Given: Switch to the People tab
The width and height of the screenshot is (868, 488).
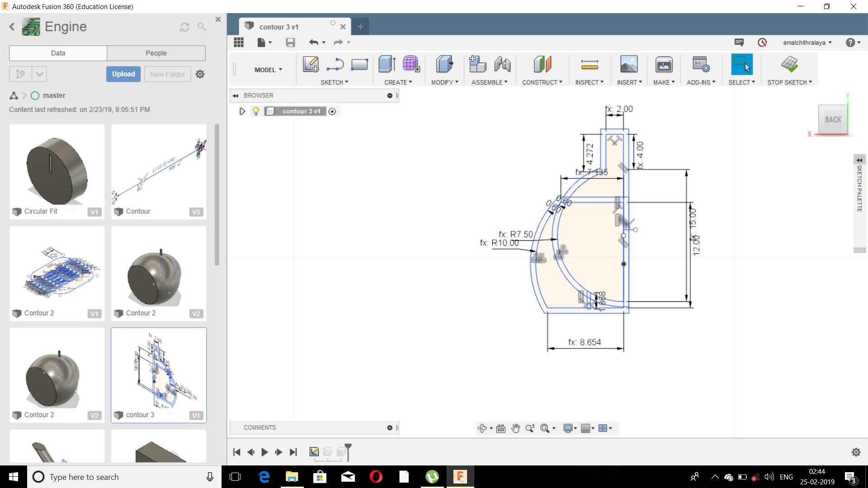Looking at the screenshot, I should pos(156,53).
